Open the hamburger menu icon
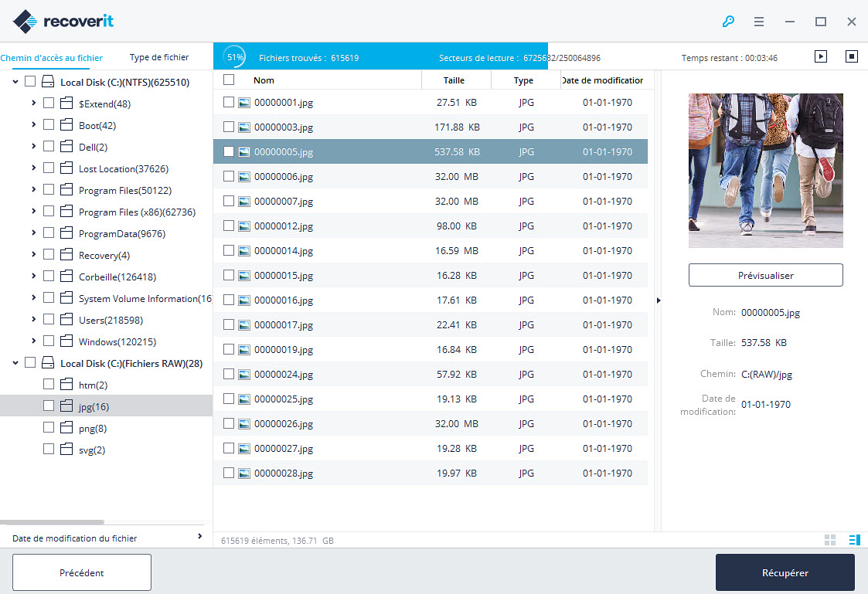The width and height of the screenshot is (868, 594). (759, 22)
